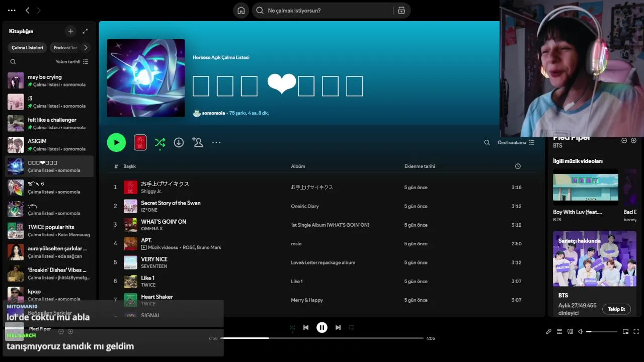Mute the volume speaker icon

pyautogui.click(x=580, y=331)
